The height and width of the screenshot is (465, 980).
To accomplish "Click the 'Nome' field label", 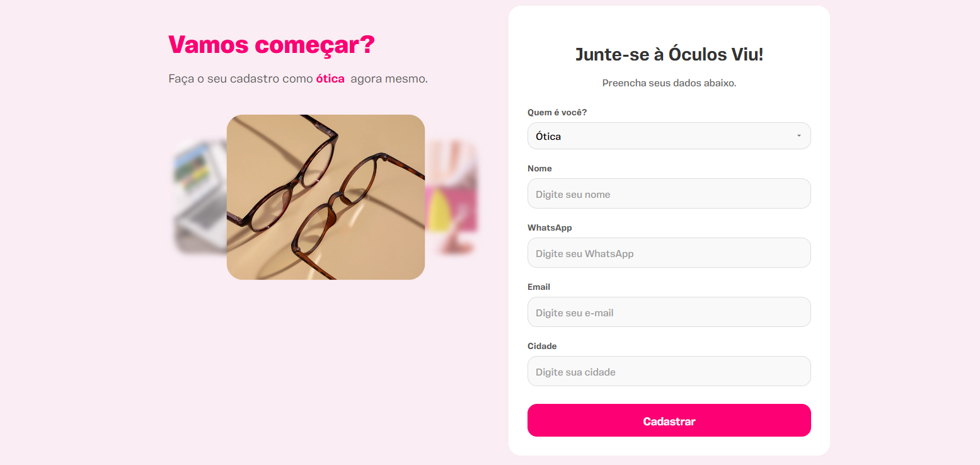I will coord(539,168).
